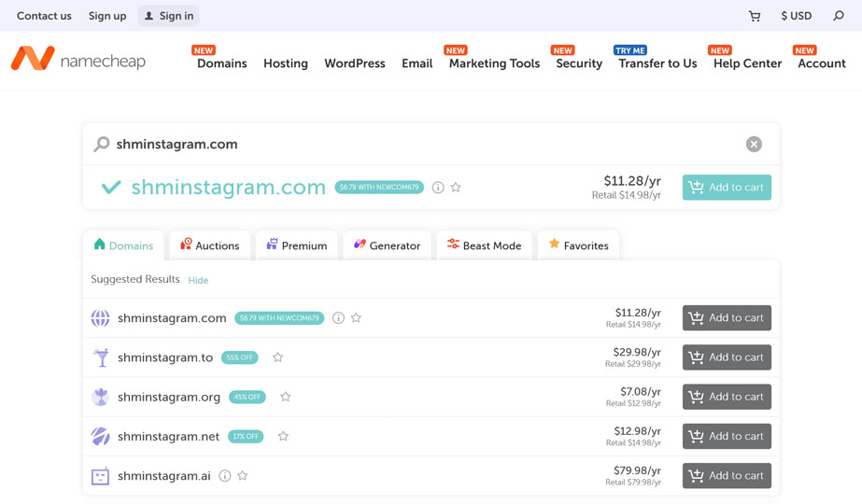This screenshot has width=862, height=504.
Task: Star shminstagram.com in the suggested results list
Action: [x=356, y=317]
